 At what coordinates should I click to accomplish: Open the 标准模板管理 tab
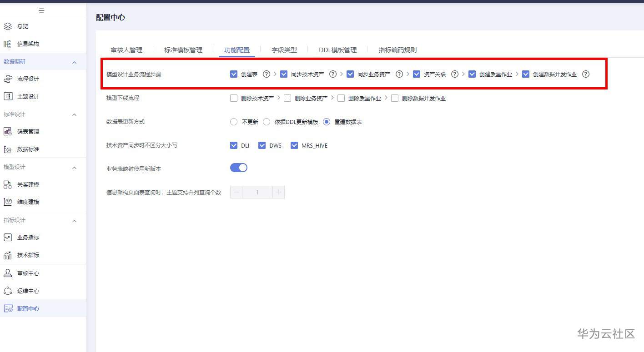[183, 50]
